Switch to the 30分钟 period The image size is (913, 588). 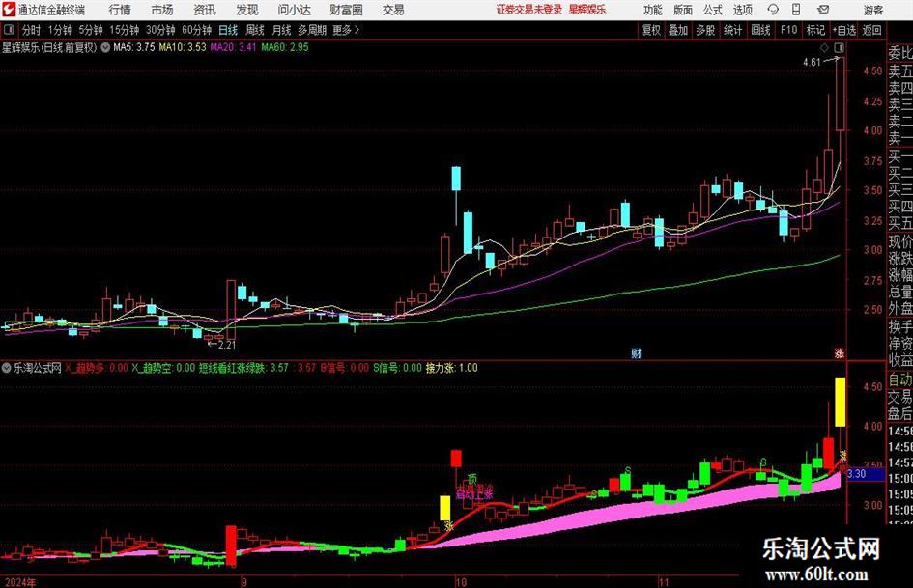coord(160,30)
